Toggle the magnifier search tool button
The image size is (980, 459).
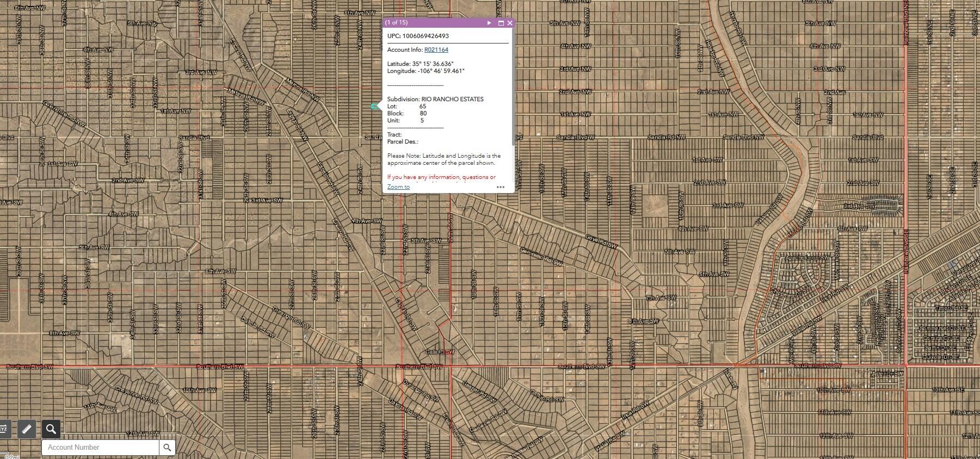click(51, 429)
